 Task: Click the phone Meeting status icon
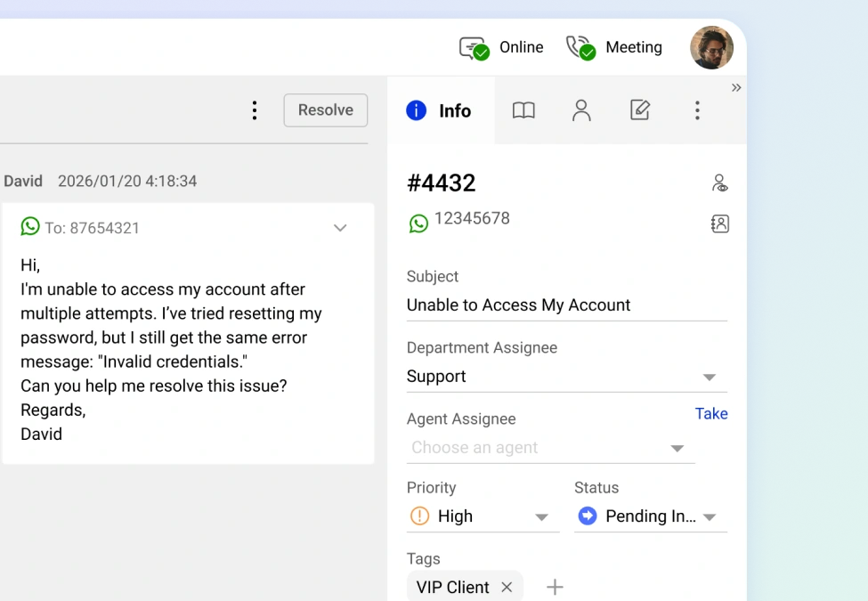pos(580,48)
